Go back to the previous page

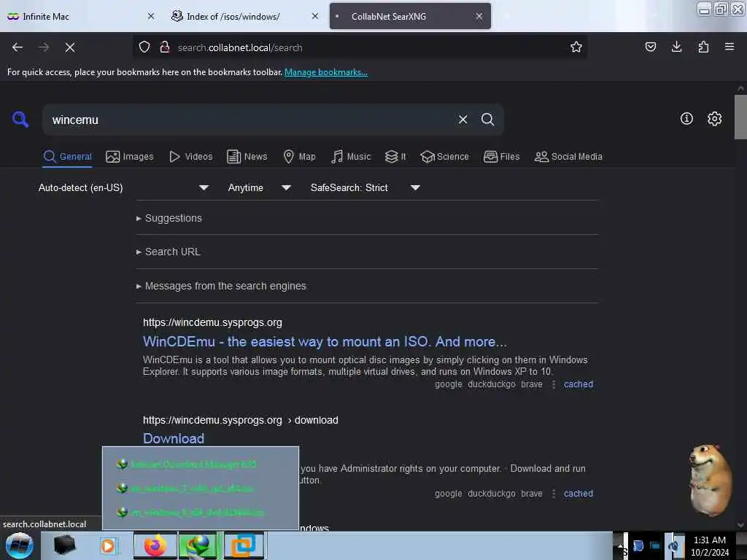pyautogui.click(x=18, y=47)
